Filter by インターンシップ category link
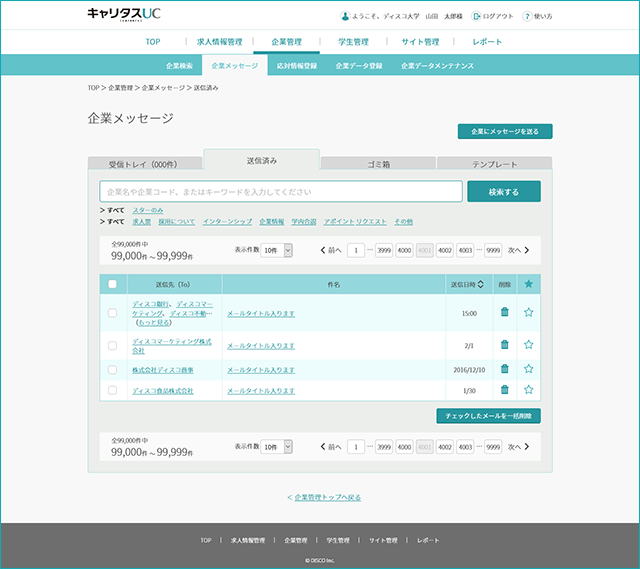Image resolution: width=640 pixels, height=569 pixels. coord(227,222)
